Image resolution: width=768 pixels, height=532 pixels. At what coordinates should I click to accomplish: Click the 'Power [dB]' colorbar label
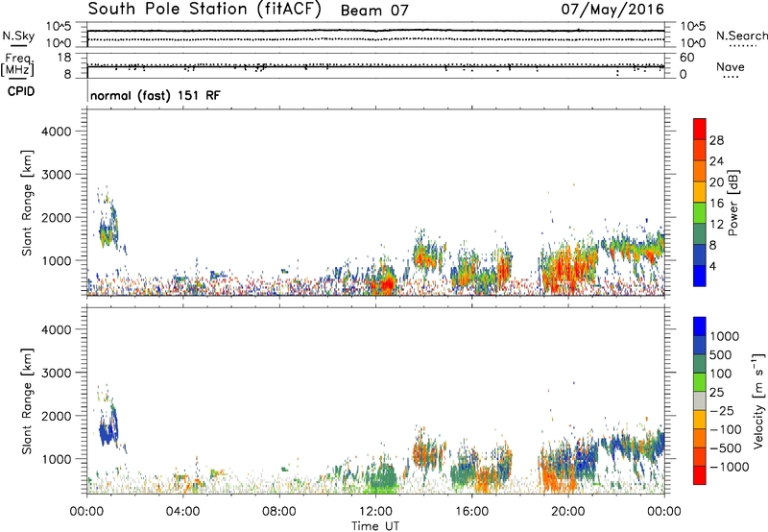[x=732, y=203]
